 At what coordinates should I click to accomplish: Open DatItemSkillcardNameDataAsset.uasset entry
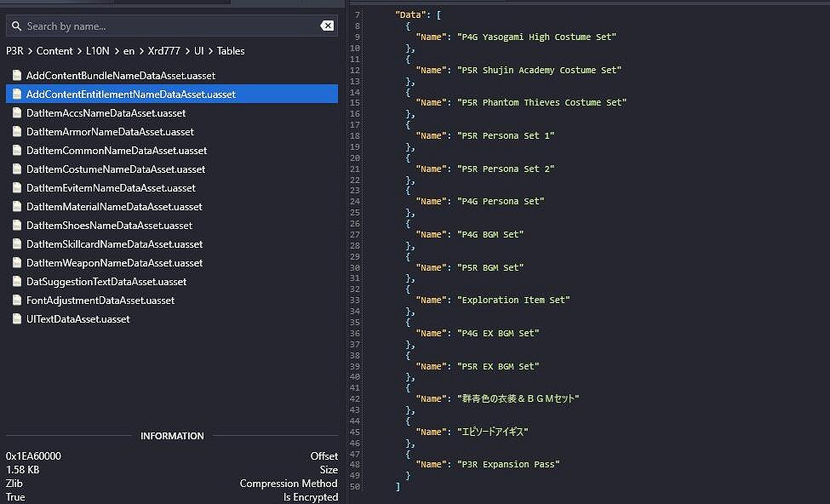pyautogui.click(x=114, y=244)
